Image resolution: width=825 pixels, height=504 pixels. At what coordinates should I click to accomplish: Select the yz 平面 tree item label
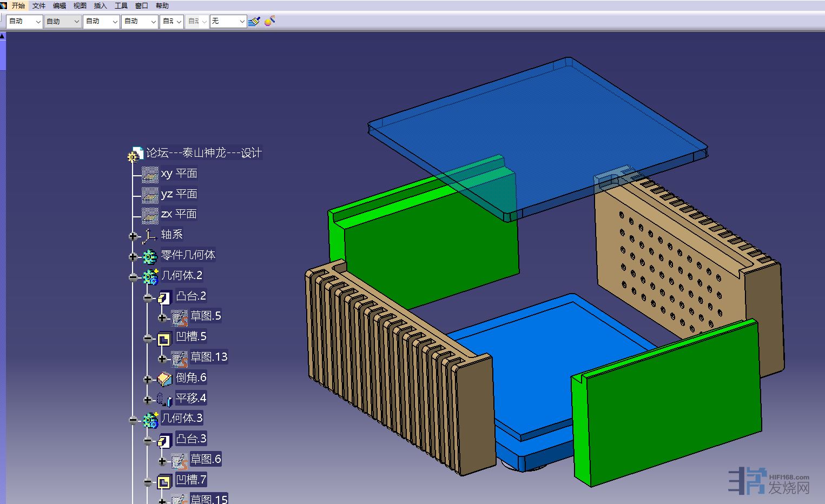click(x=179, y=194)
